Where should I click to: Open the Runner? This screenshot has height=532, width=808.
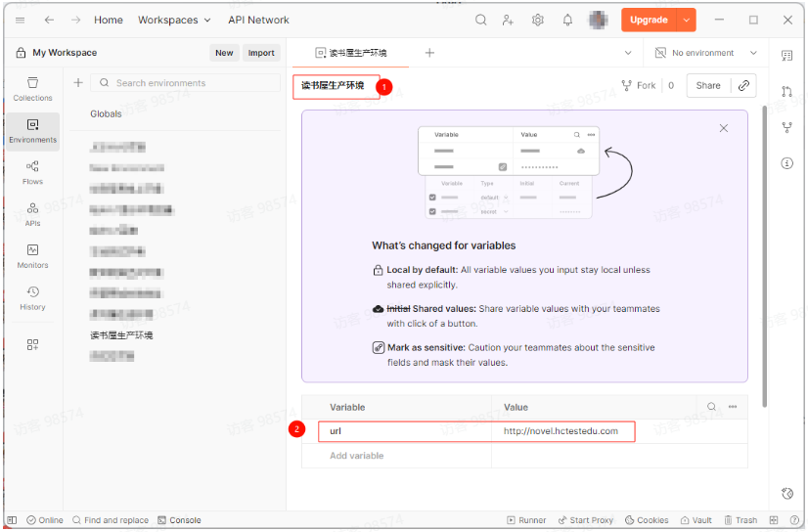[x=526, y=520]
